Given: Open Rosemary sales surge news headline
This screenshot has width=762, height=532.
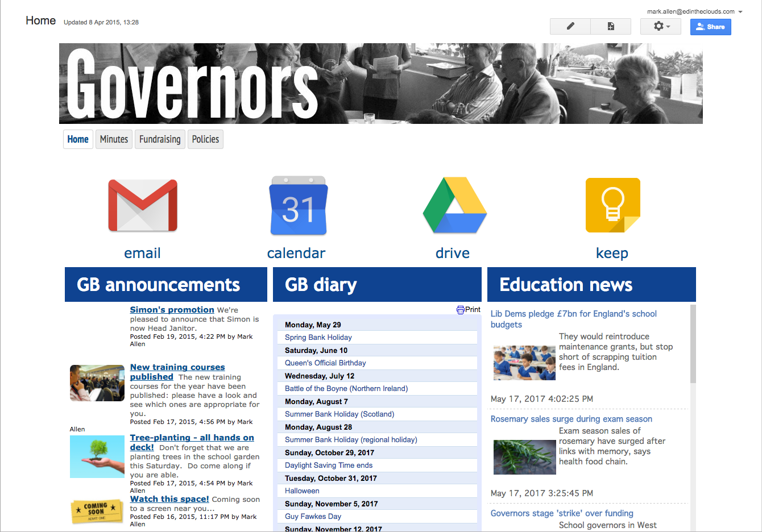Looking at the screenshot, I should pyautogui.click(x=571, y=419).
